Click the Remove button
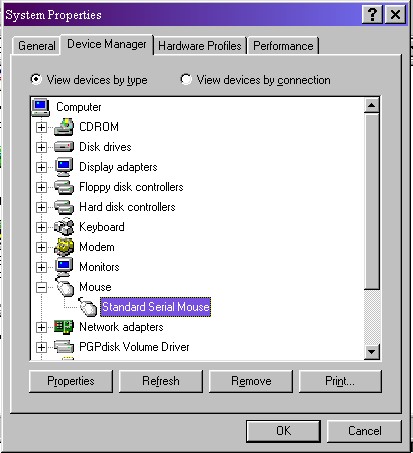 (x=251, y=381)
